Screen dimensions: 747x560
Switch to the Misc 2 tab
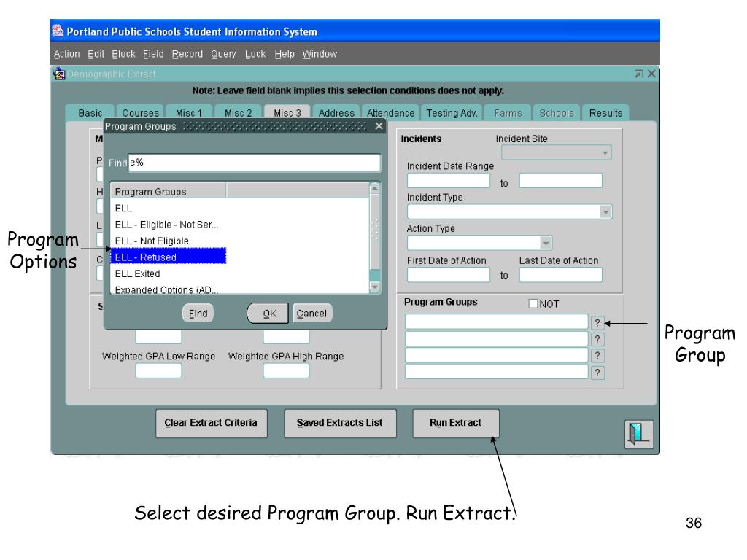(239, 112)
